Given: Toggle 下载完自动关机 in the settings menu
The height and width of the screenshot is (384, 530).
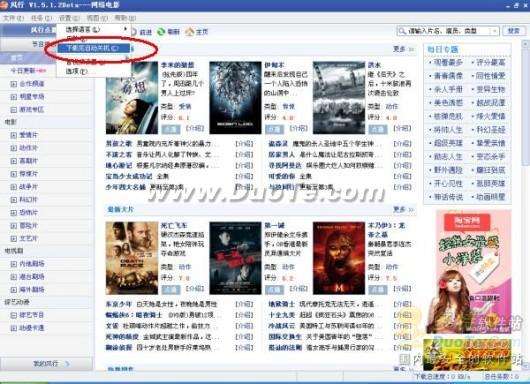Looking at the screenshot, I should pyautogui.click(x=93, y=48).
